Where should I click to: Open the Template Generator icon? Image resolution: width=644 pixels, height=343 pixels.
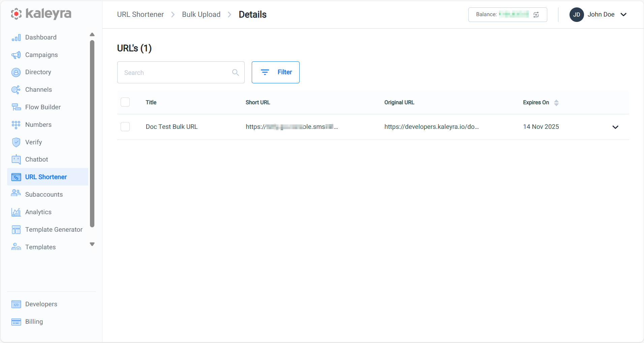click(16, 230)
